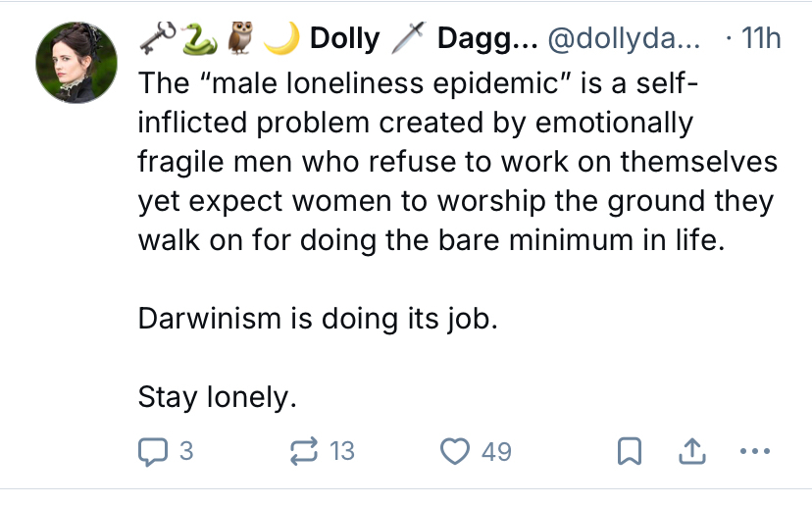812x505 pixels.
Task: Click the @dollyda... handle
Action: pyautogui.click(x=621, y=38)
